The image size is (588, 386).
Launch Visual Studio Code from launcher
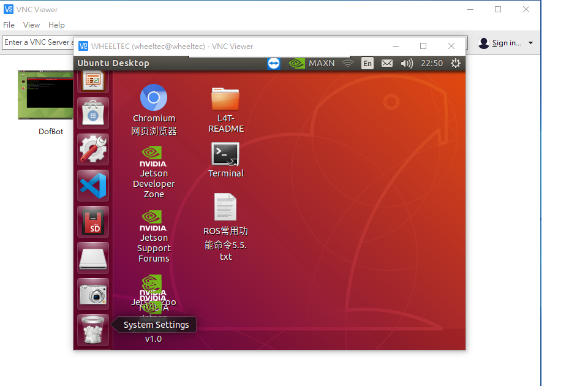(x=93, y=186)
